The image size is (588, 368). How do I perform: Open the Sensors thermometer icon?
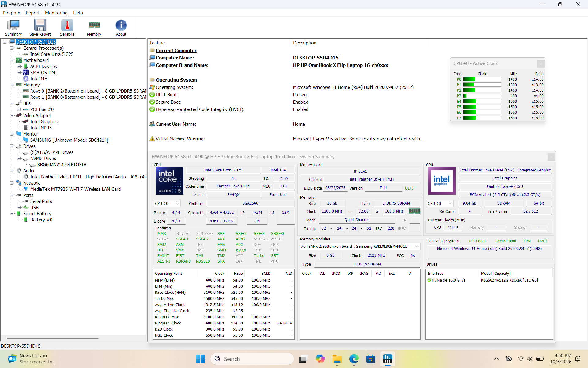[x=67, y=28]
